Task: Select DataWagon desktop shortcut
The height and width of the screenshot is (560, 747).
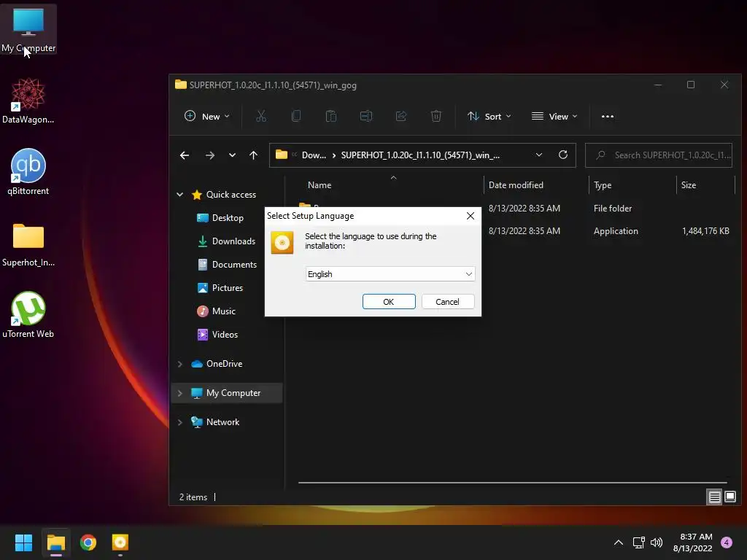Action: pyautogui.click(x=28, y=101)
